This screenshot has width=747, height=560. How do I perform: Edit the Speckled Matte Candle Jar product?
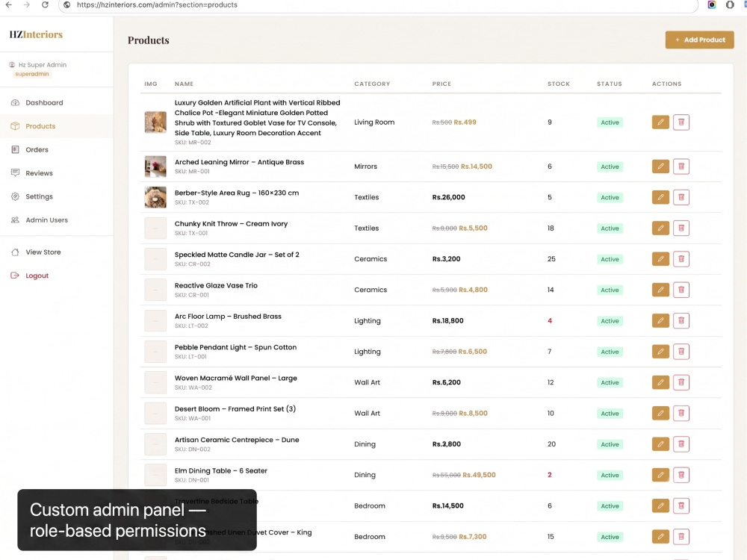pos(660,259)
